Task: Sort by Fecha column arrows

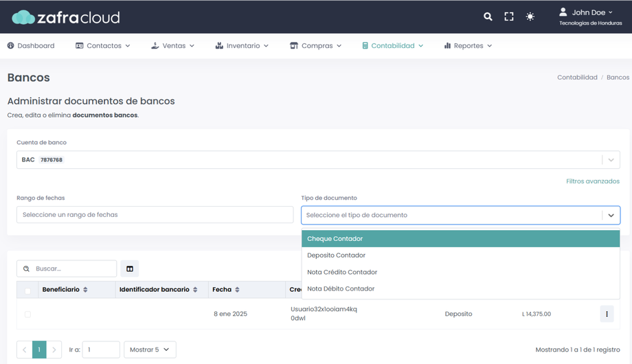Action: 237,290
